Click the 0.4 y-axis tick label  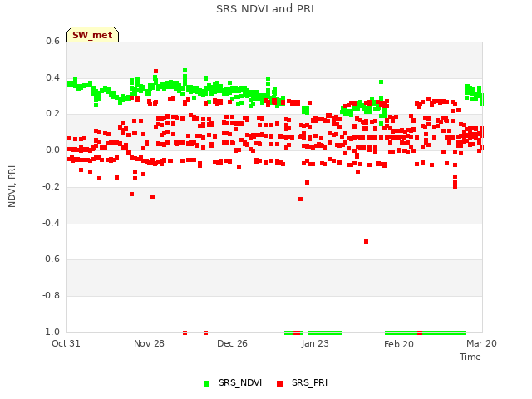52,77
